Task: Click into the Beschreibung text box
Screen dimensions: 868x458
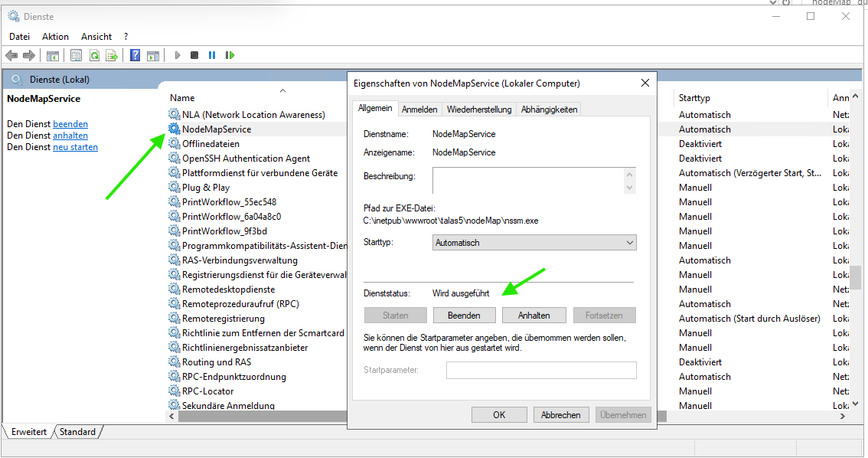Action: tap(528, 181)
